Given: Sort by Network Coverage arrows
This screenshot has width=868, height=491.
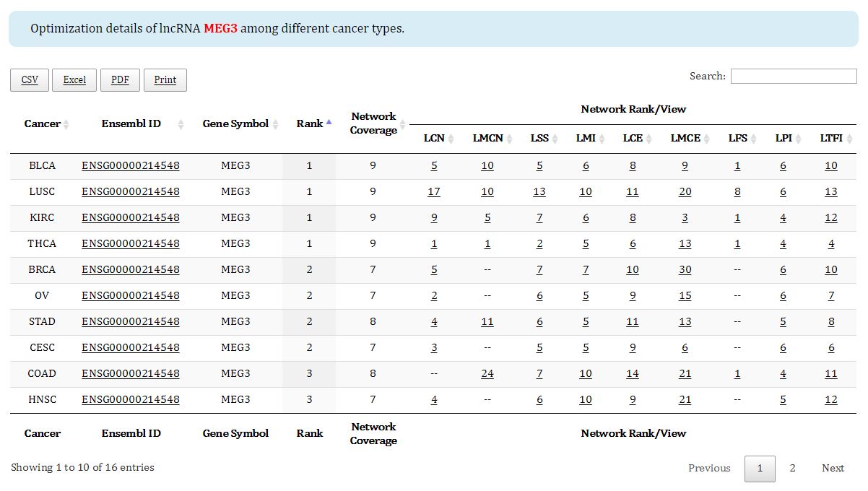Looking at the screenshot, I should pos(403,123).
